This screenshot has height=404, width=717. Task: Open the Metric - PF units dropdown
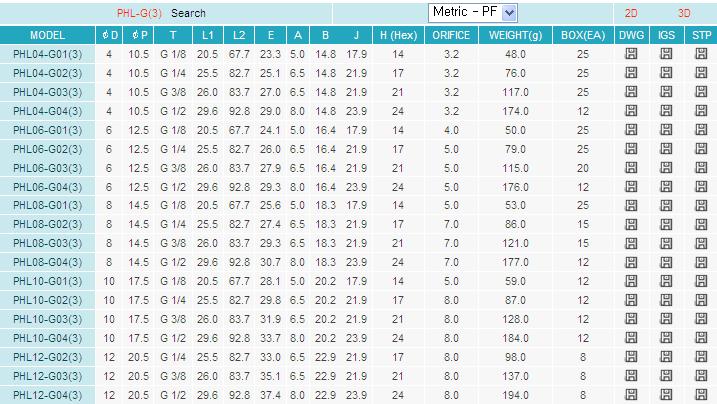(473, 13)
